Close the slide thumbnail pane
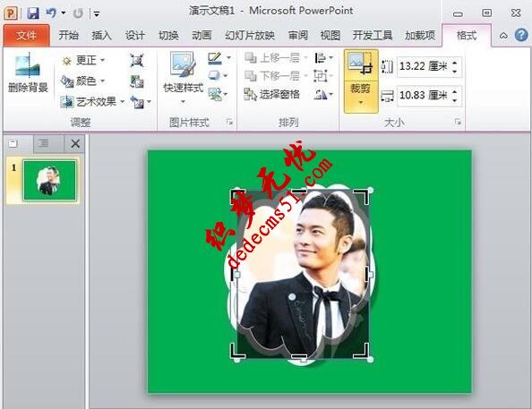The width and height of the screenshot is (532, 409). (x=75, y=144)
